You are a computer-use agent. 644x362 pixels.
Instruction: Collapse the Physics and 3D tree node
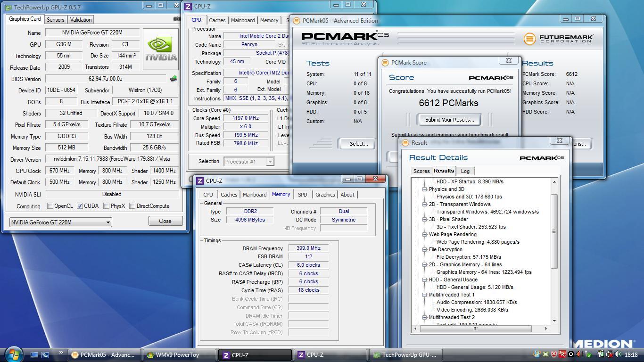click(x=424, y=189)
